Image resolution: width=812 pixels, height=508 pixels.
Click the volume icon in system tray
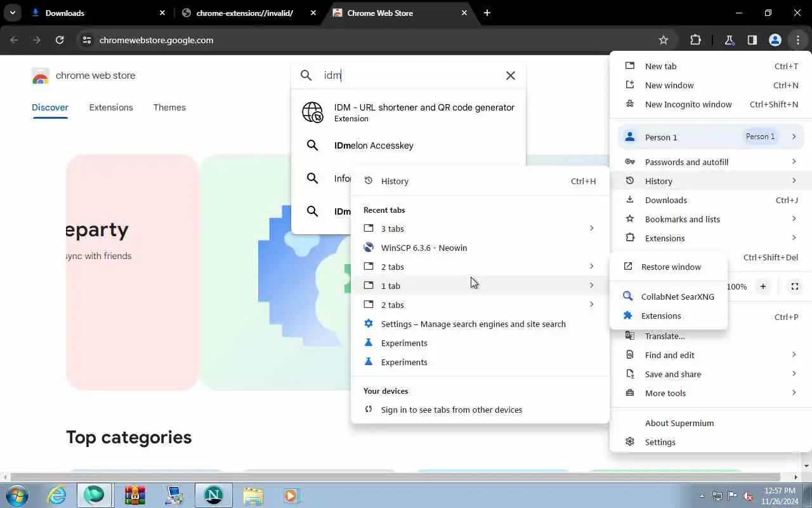coord(748,496)
